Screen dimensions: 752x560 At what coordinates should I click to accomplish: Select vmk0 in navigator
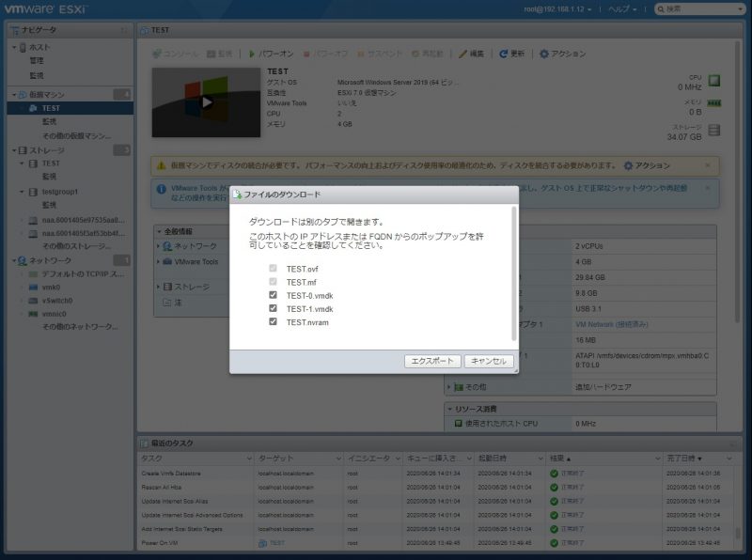pos(51,288)
